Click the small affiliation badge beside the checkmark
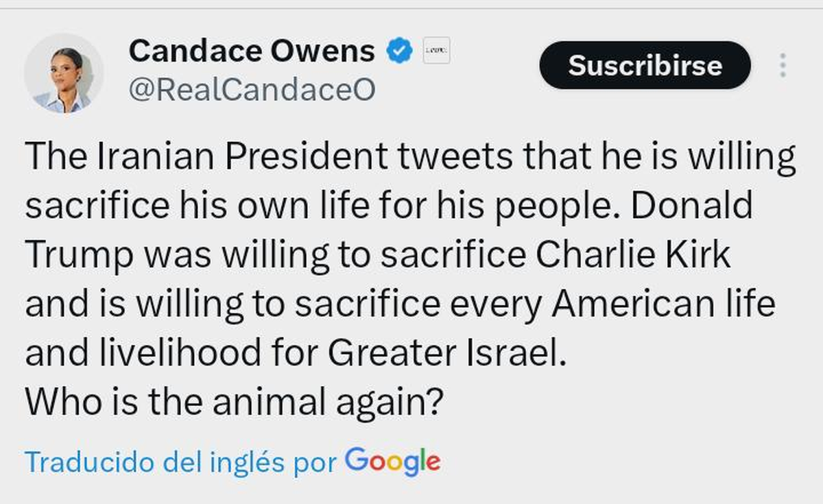The height and width of the screenshot is (504, 823). coord(436,51)
